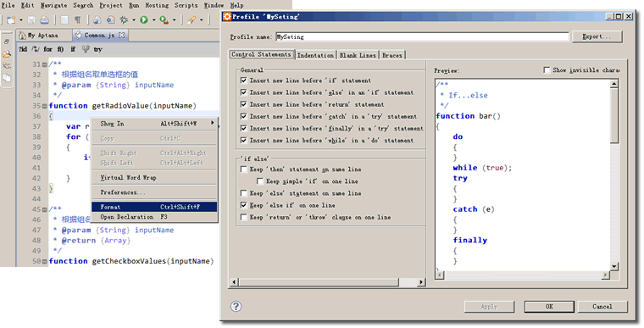Click the outline tree sidebar icon
This screenshot has height=328, width=644.
[7, 65]
